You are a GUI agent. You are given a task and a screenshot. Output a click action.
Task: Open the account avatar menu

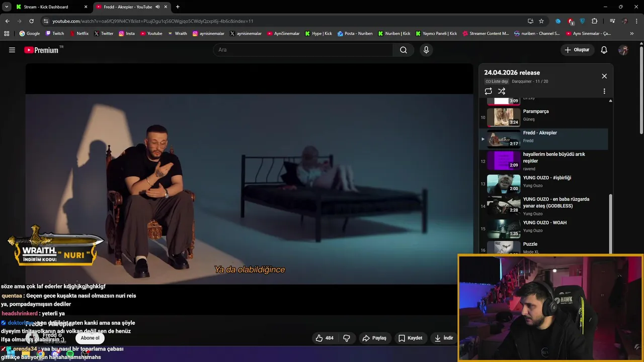[x=623, y=50]
